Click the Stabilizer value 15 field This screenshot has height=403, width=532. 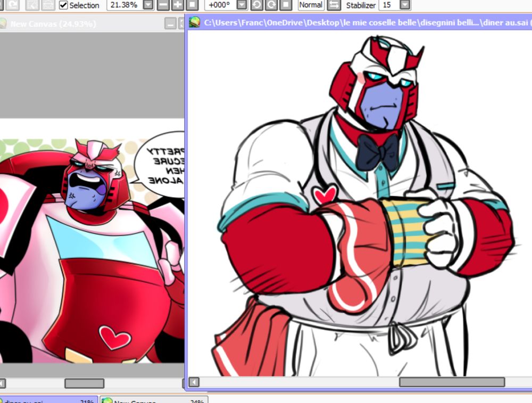pos(389,5)
